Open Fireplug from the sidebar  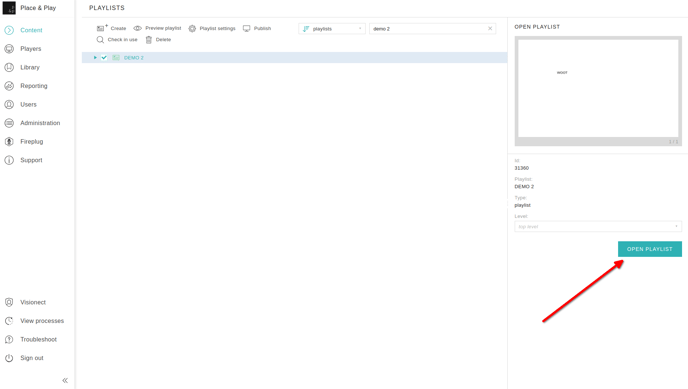click(x=32, y=141)
